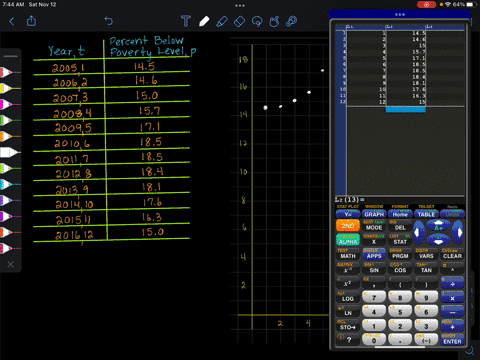Image resolution: width=480 pixels, height=360 pixels.
Task: Tap the green ALPHA key
Action: (x=348, y=240)
